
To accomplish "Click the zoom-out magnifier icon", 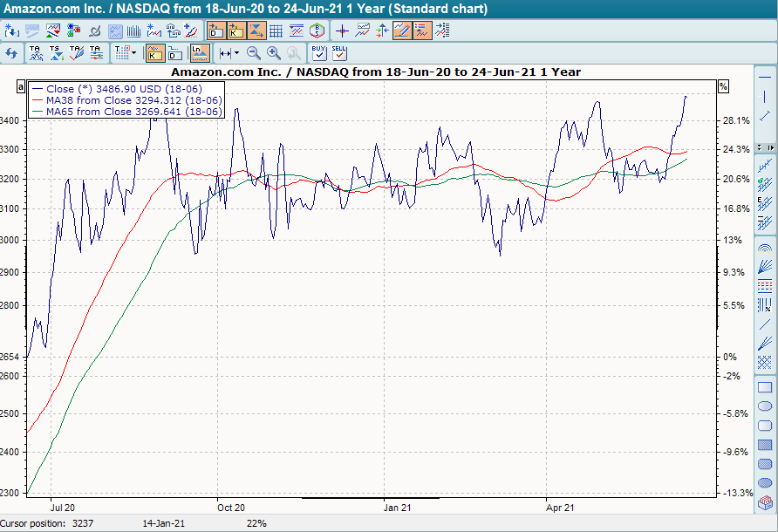I will tap(252, 53).
